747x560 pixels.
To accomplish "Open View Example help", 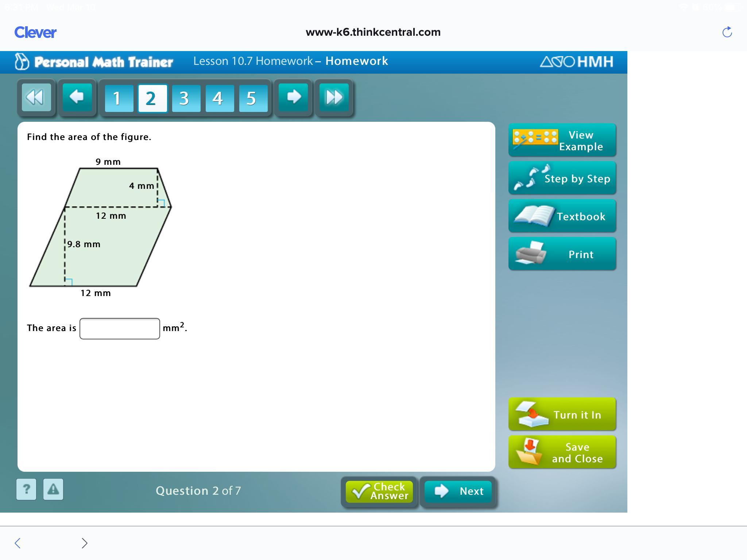I will coord(562,140).
